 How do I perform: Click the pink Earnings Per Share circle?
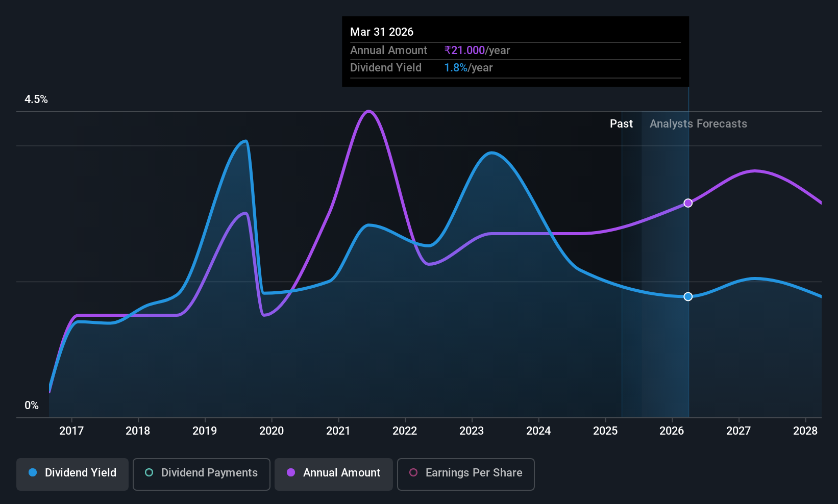(x=413, y=472)
